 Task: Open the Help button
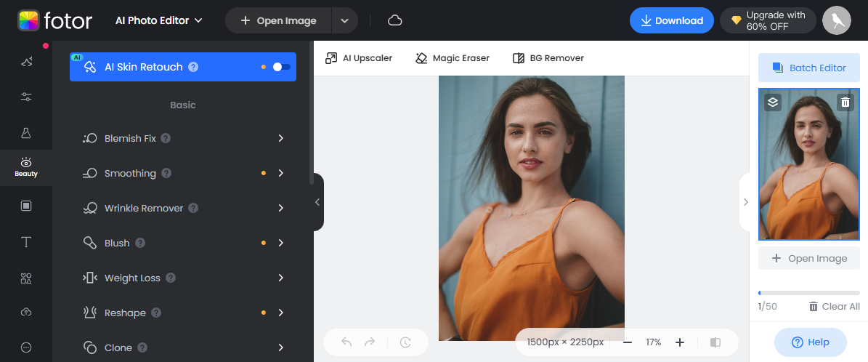[810, 342]
